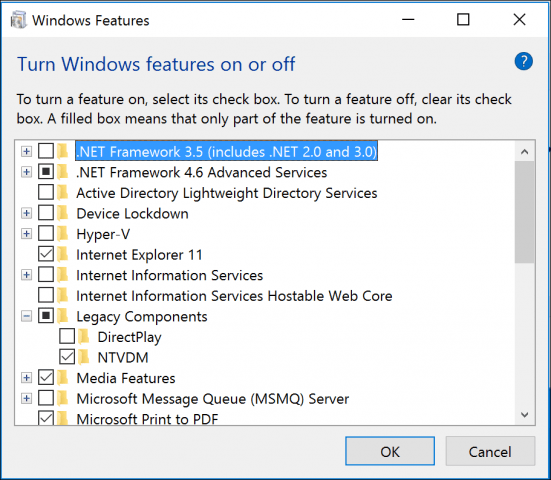This screenshot has height=480, width=551.
Task: Click the OK button
Action: pyautogui.click(x=390, y=451)
